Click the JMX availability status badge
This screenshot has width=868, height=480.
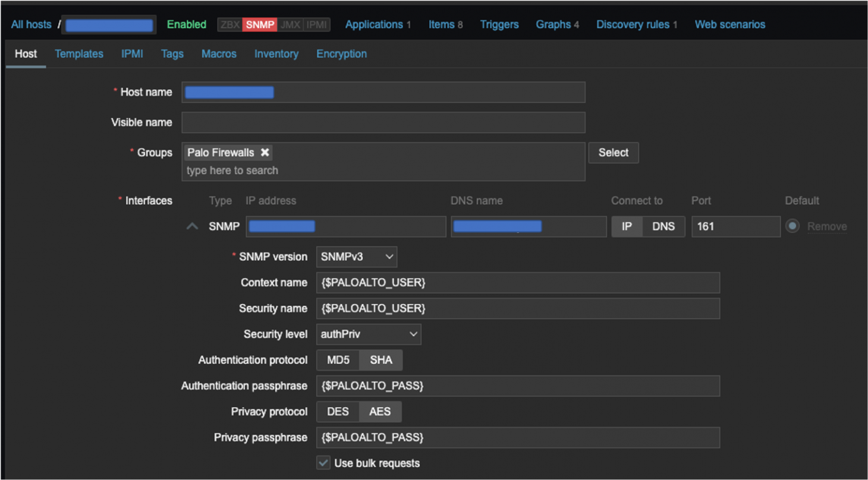tap(290, 24)
